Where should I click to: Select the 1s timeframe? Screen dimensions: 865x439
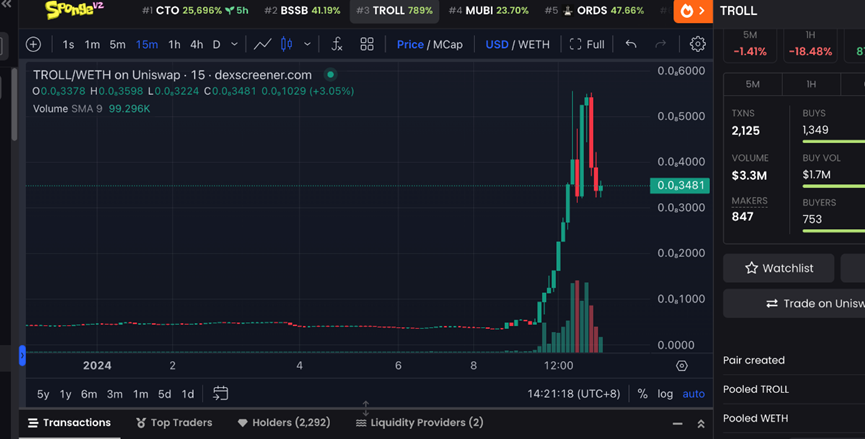pyautogui.click(x=68, y=44)
